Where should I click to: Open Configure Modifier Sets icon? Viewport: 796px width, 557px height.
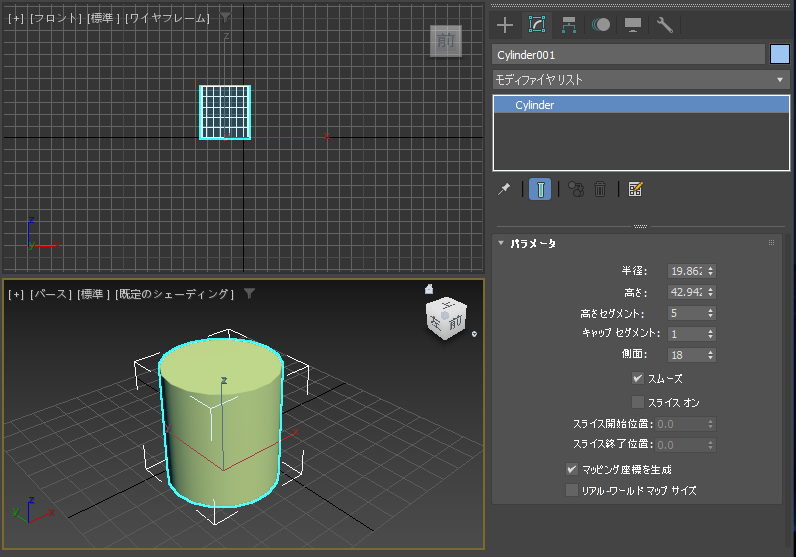[635, 189]
